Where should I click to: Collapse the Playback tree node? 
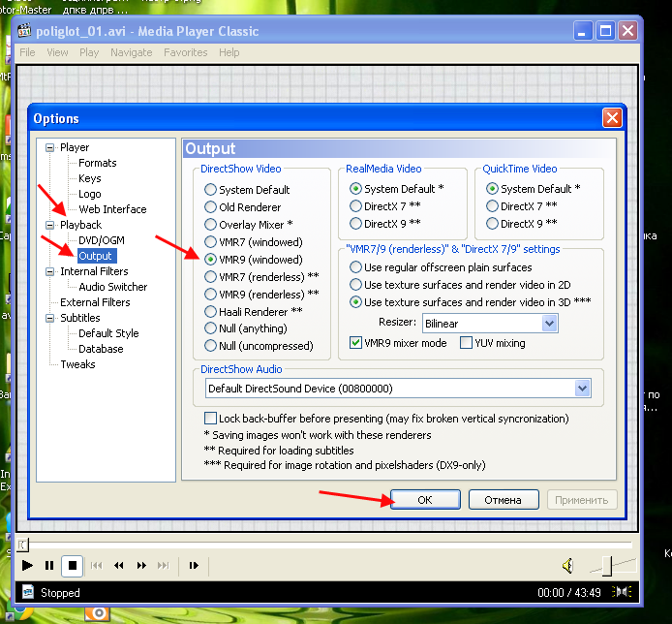point(49,225)
